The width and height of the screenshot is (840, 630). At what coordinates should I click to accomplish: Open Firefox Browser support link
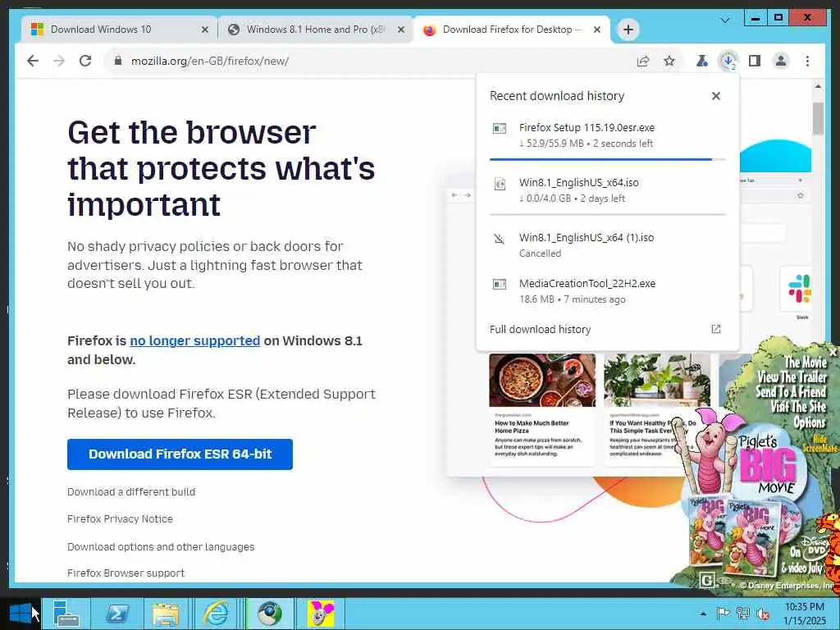pyautogui.click(x=126, y=573)
